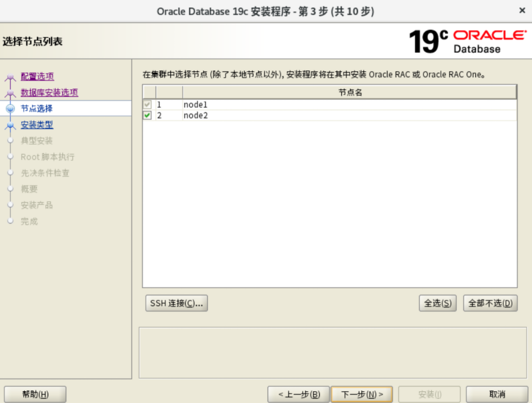Open the 配置选项 link
Image resolution: width=532 pixels, height=403 pixels.
point(37,77)
